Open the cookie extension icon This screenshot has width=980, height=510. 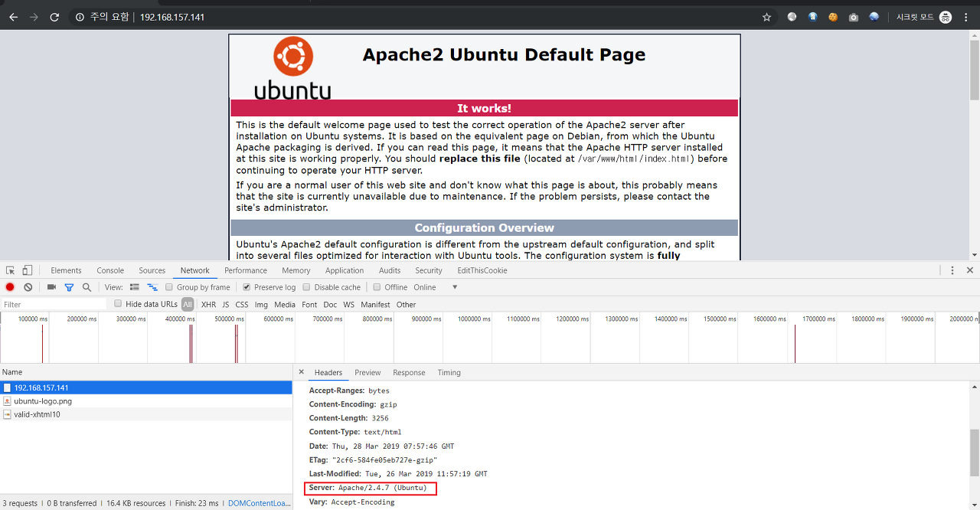833,17
